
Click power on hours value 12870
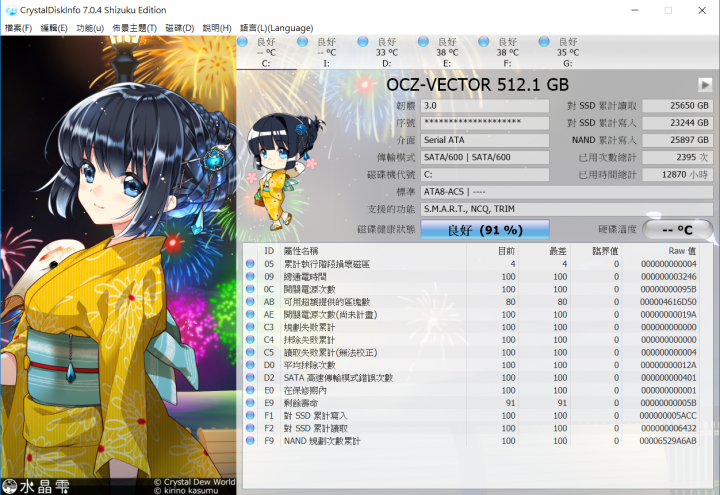[677, 174]
